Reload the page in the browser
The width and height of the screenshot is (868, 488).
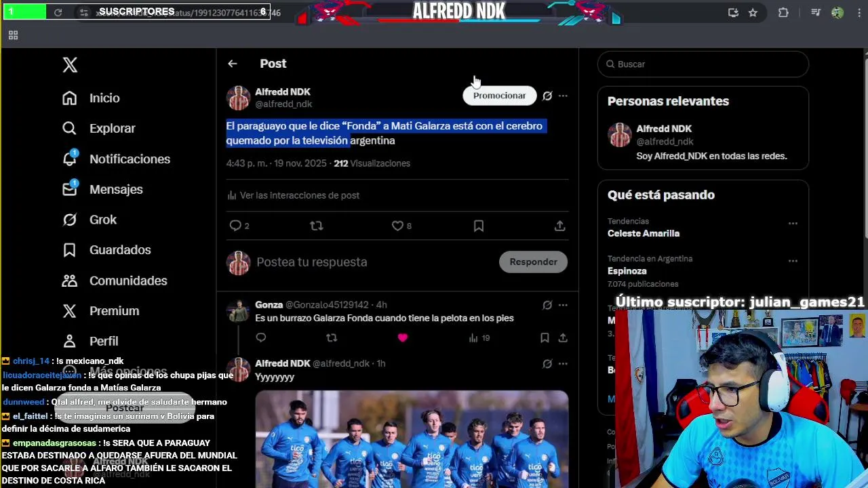pyautogui.click(x=58, y=12)
